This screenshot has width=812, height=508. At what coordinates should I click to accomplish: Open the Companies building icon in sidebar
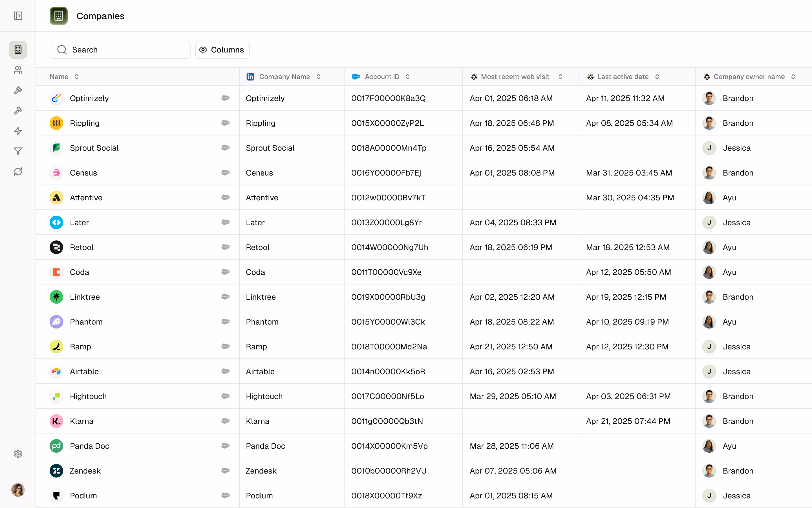click(x=18, y=50)
